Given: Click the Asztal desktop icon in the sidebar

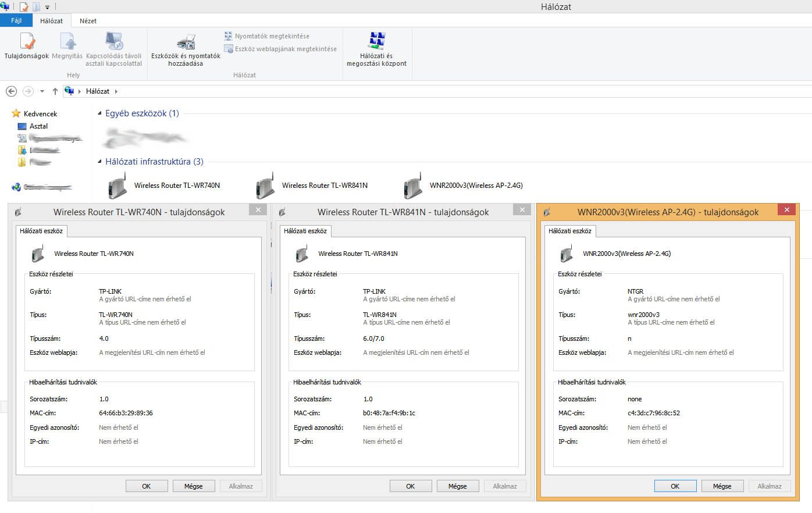Looking at the screenshot, I should pos(22,126).
